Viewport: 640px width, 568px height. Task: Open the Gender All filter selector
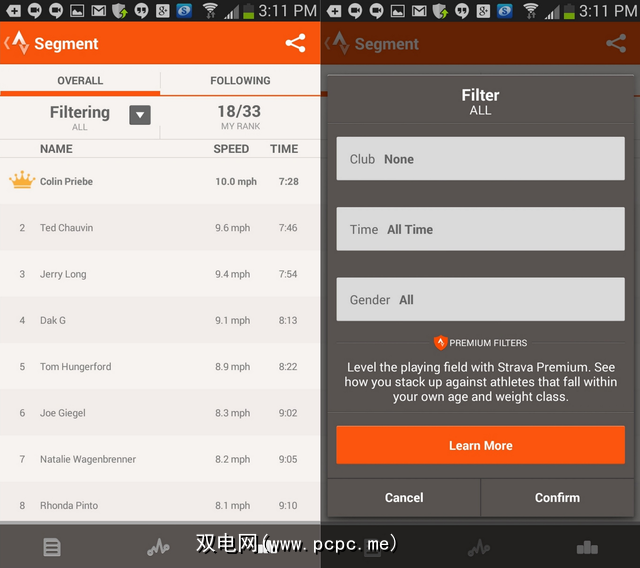click(480, 299)
